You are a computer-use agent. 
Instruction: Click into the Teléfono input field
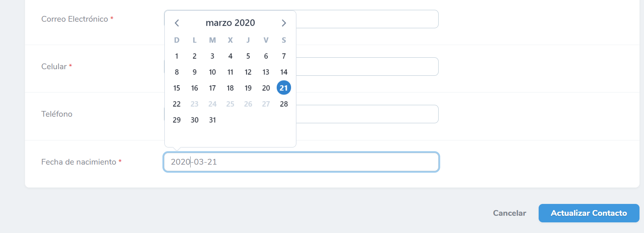(367, 114)
